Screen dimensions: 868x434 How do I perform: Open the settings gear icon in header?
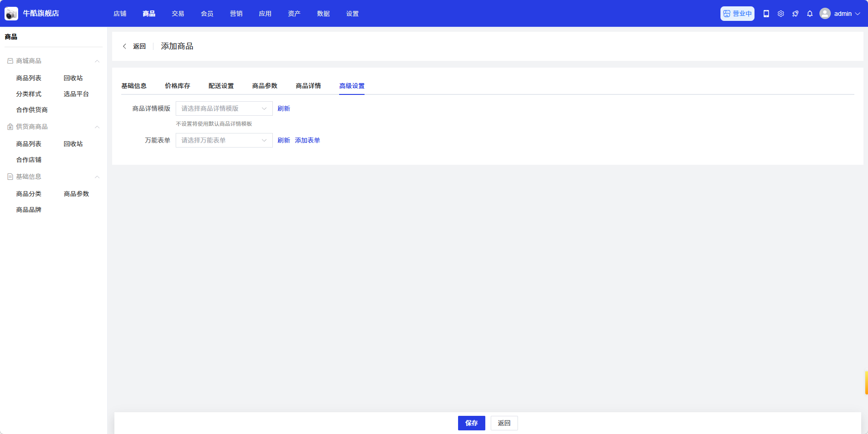[x=781, y=14]
